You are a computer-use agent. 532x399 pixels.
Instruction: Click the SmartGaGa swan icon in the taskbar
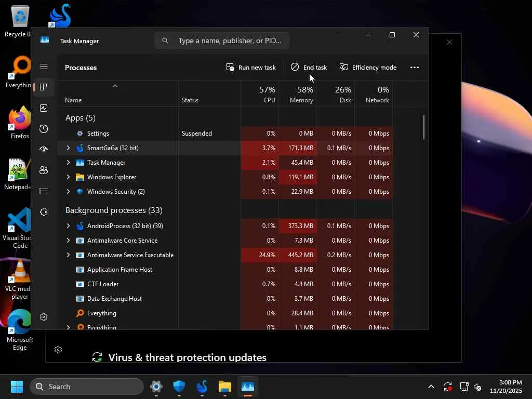(202, 387)
